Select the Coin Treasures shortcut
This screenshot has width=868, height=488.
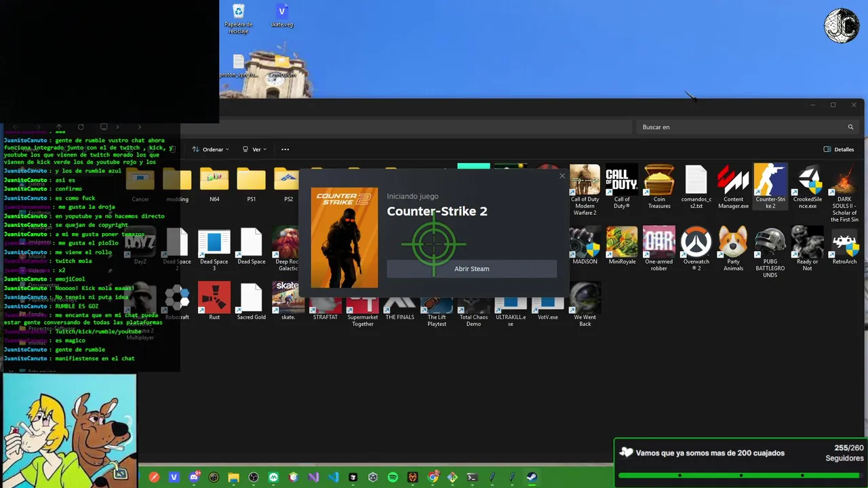point(659,187)
